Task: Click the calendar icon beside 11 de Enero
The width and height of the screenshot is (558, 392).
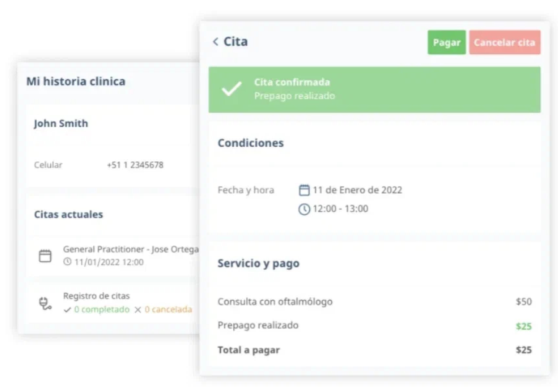Action: 304,190
